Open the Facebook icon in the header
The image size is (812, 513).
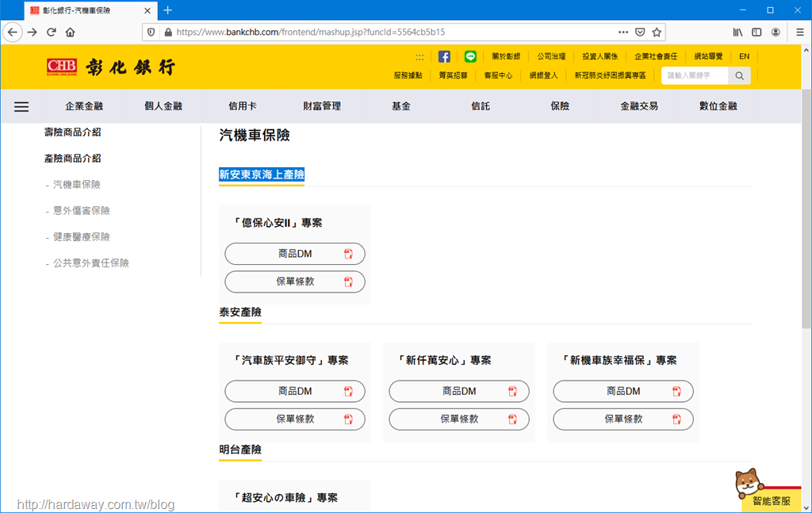click(444, 56)
